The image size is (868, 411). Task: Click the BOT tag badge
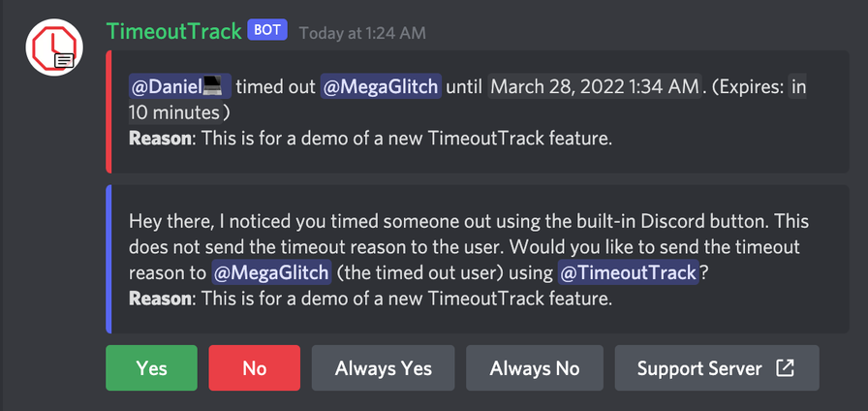pyautogui.click(x=267, y=30)
